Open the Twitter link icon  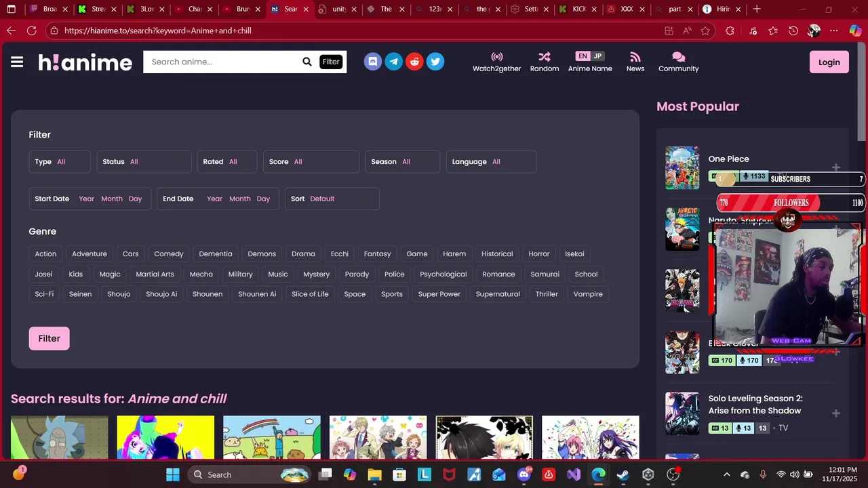point(435,62)
